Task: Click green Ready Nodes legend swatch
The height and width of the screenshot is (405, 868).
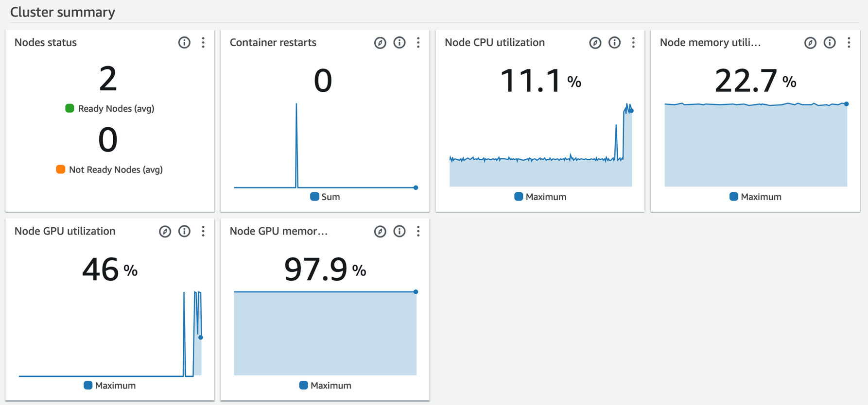Action: 69,108
